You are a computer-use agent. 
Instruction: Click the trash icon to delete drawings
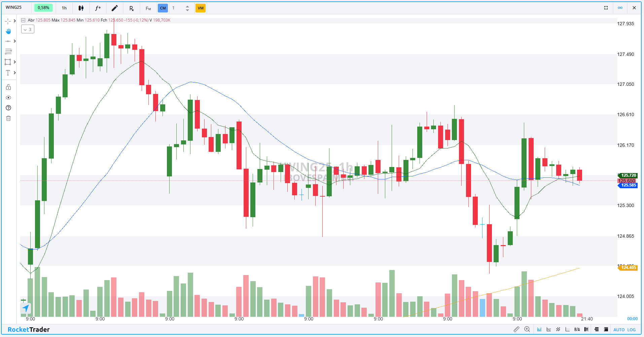point(8,118)
